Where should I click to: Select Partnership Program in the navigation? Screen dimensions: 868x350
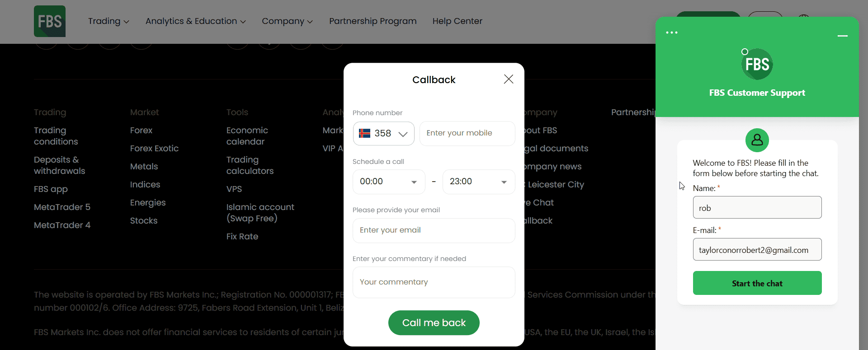tap(373, 21)
